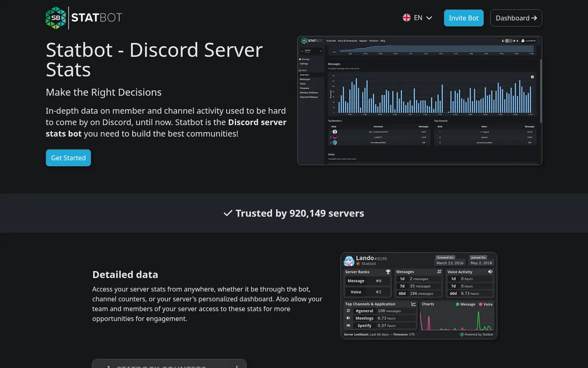Viewport: 588px width, 368px height.
Task: Click the orange Statbot icon under Lando's name
Action: tap(358, 264)
